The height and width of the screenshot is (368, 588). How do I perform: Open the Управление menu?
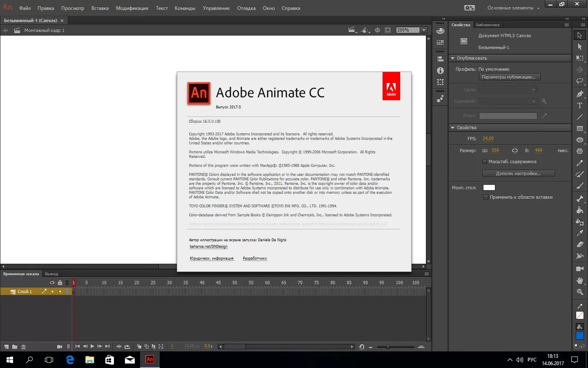tap(216, 8)
